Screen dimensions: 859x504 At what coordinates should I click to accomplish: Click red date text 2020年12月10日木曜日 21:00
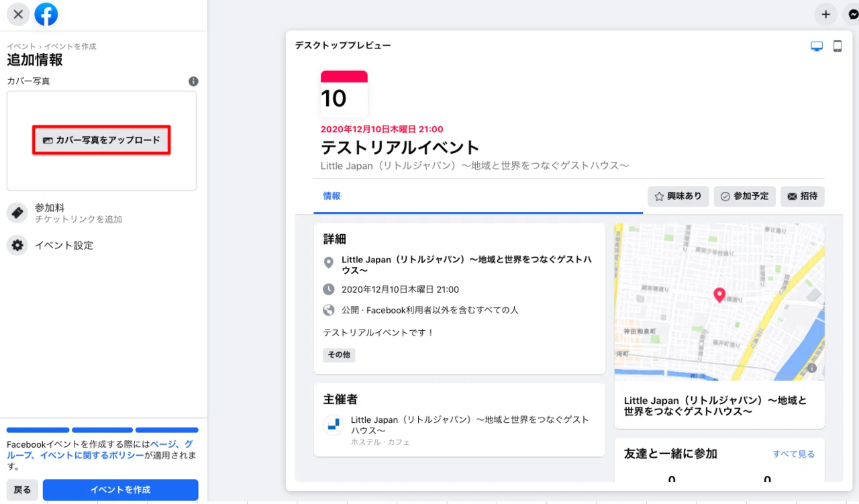pyautogui.click(x=382, y=130)
